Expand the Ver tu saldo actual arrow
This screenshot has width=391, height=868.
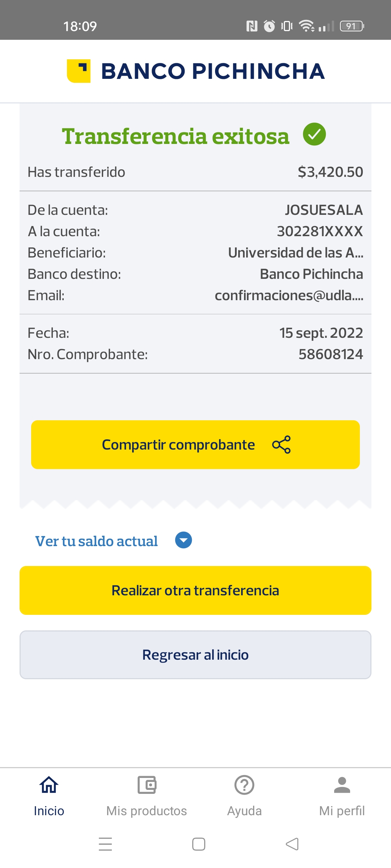click(184, 540)
